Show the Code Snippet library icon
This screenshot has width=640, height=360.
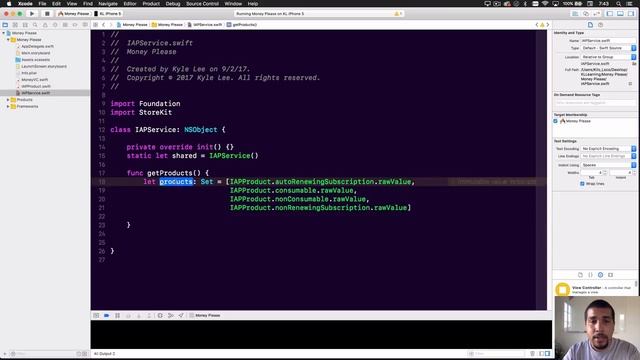click(x=590, y=275)
